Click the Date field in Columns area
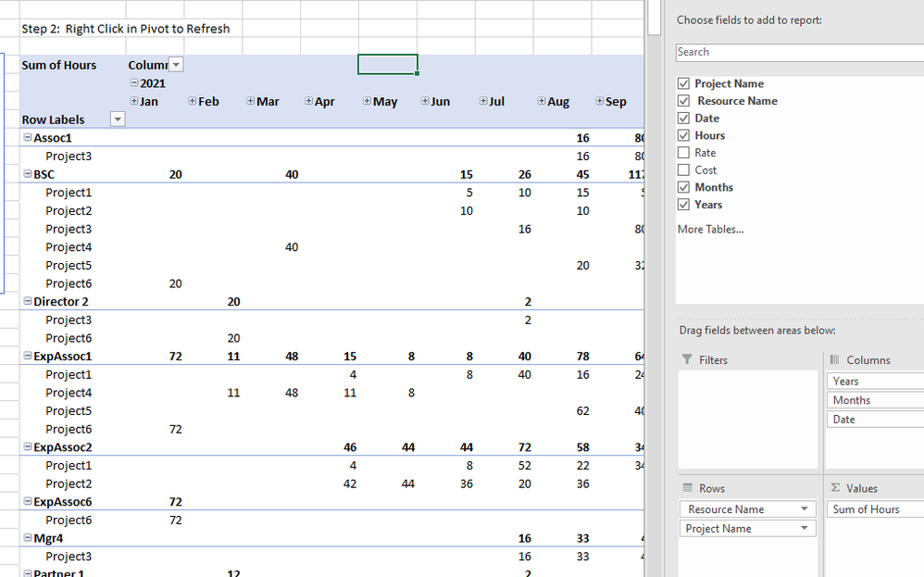Image resolution: width=924 pixels, height=577 pixels. pos(876,420)
